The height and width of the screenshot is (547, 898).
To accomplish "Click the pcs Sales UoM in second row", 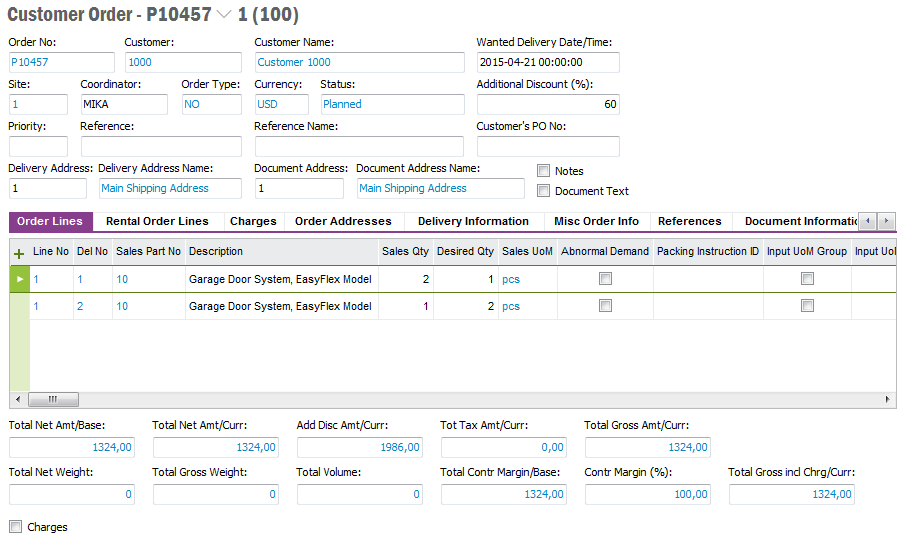I will [x=511, y=306].
